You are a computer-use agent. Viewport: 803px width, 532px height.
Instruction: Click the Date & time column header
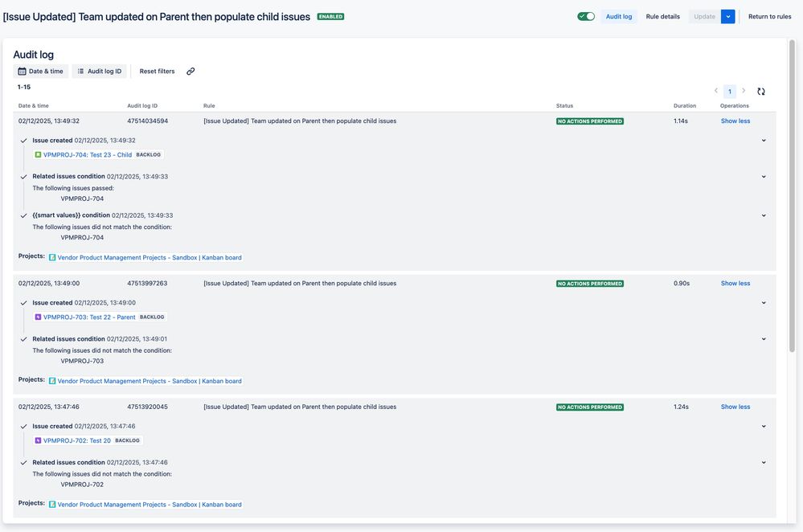tap(33, 105)
